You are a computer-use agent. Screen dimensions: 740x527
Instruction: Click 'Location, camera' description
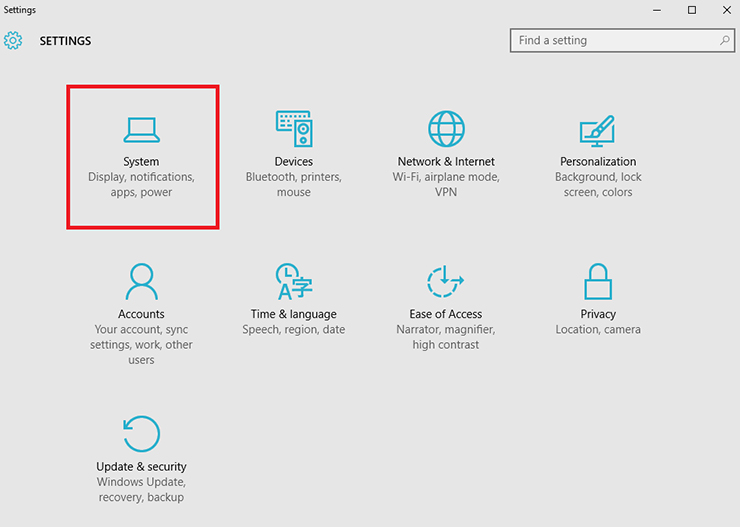[598, 329]
